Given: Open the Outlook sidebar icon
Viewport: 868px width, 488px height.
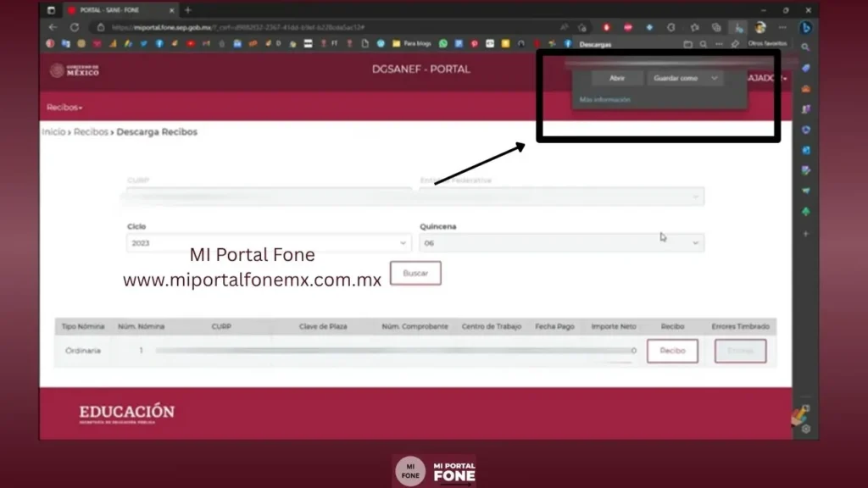Looking at the screenshot, I should pos(806,150).
